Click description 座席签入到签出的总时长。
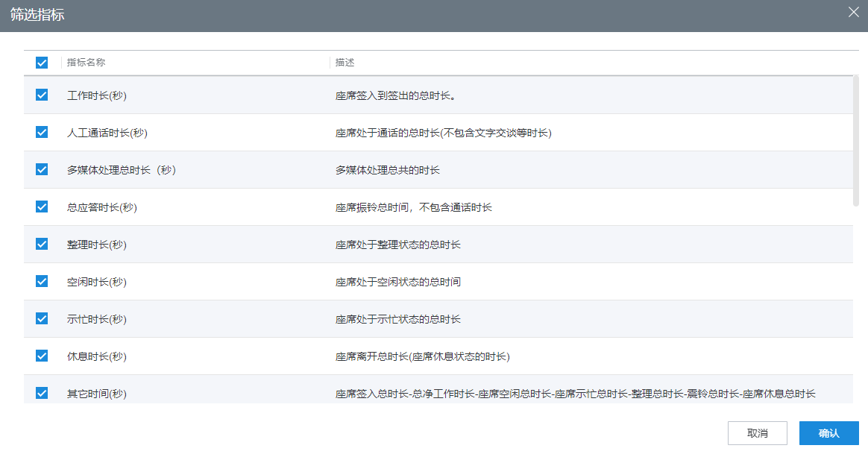 397,95
